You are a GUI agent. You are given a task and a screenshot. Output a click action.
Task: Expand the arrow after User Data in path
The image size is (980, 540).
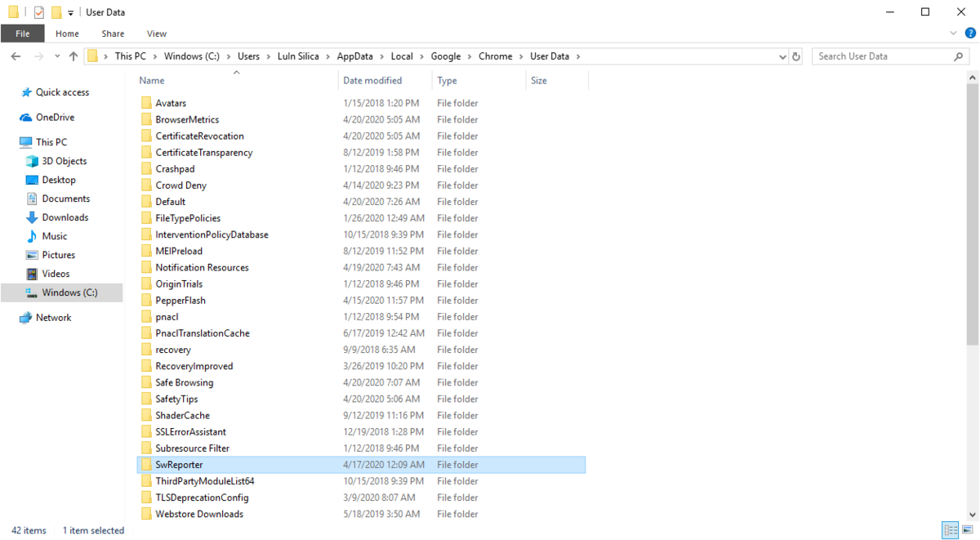coord(578,56)
